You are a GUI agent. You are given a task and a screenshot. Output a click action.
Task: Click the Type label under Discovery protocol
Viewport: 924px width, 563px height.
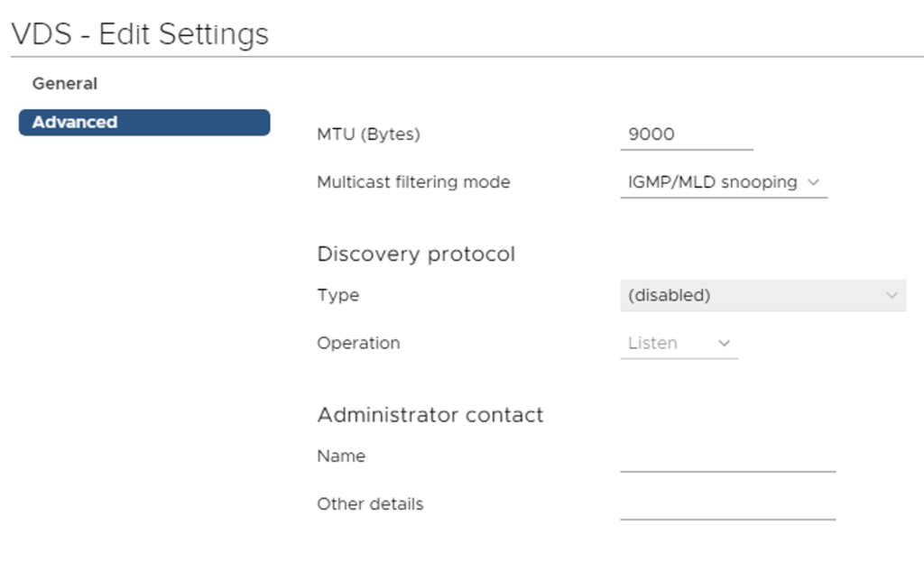(337, 295)
